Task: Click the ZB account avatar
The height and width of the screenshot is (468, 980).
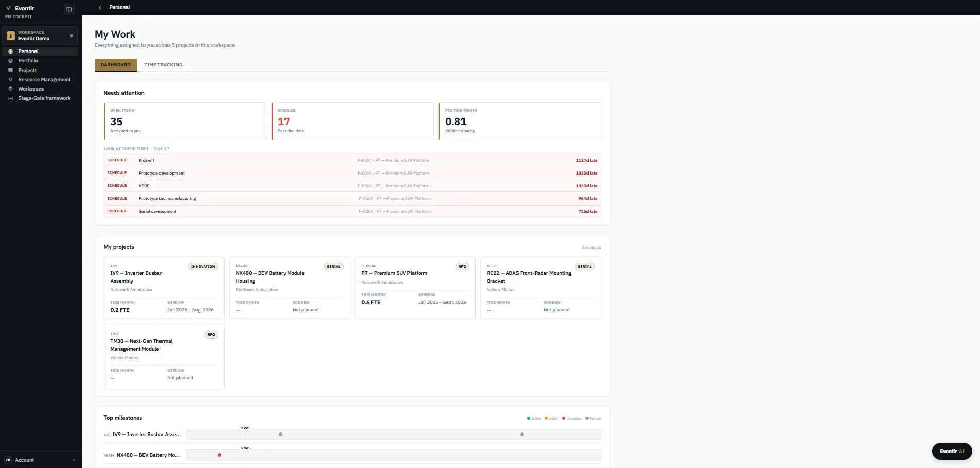Action: pos(8,460)
